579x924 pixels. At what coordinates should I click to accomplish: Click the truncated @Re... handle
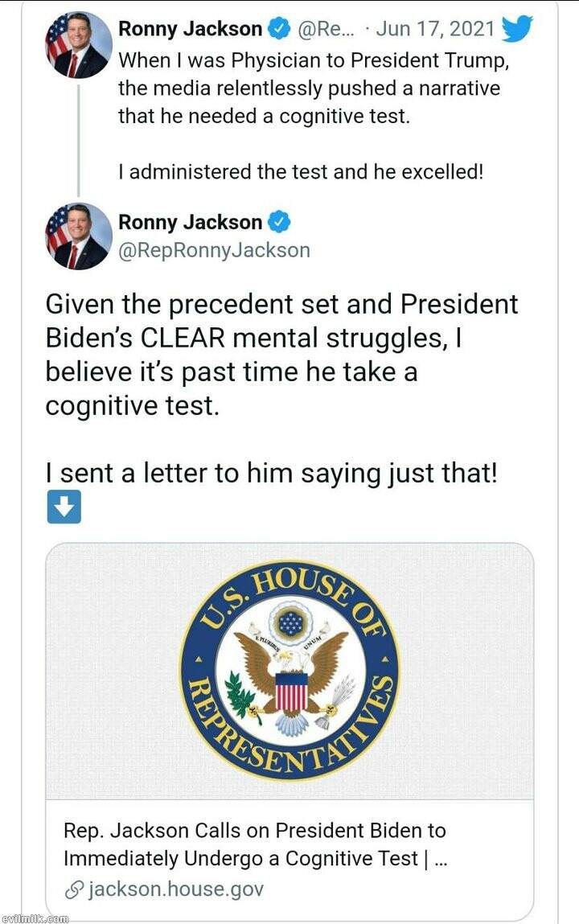click(x=326, y=30)
